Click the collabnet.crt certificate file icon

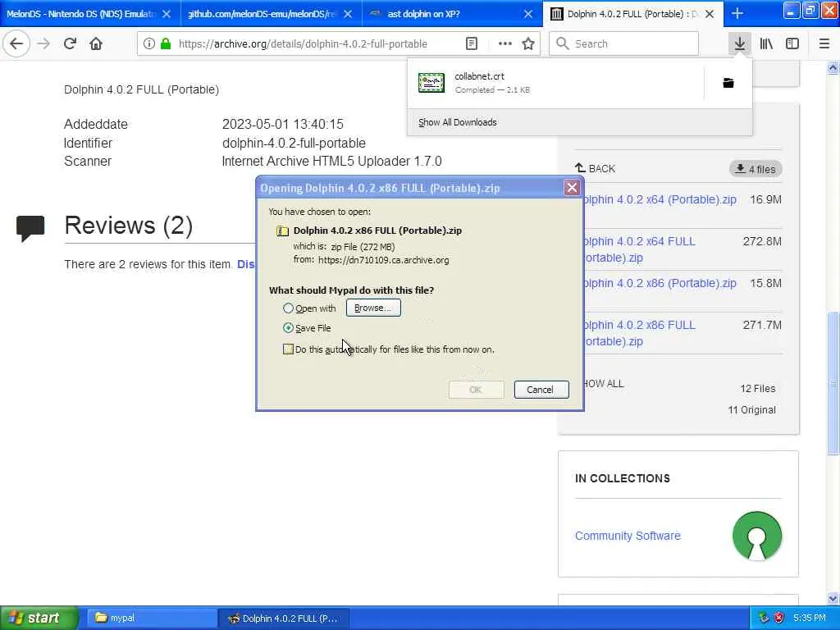click(431, 83)
